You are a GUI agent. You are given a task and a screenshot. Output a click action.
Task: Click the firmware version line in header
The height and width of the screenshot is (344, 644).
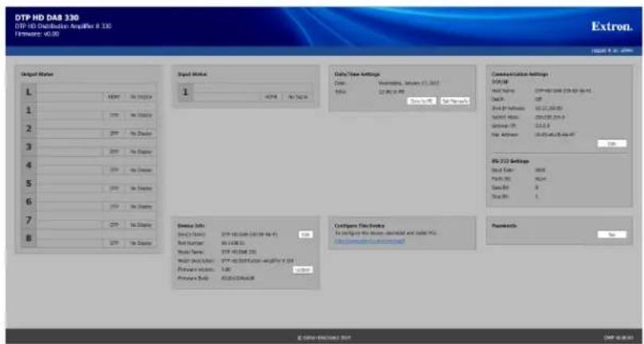[37, 34]
